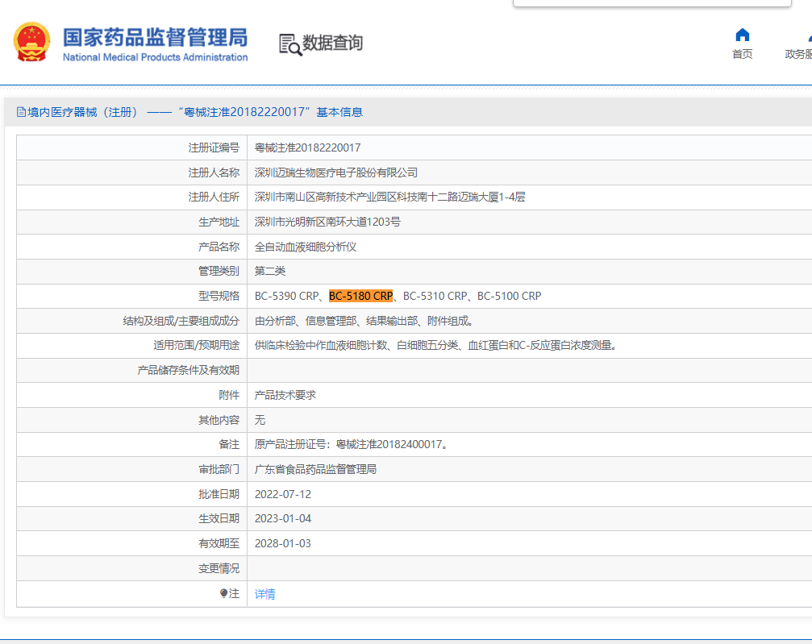Click the 生产地址 row label

[x=219, y=222]
